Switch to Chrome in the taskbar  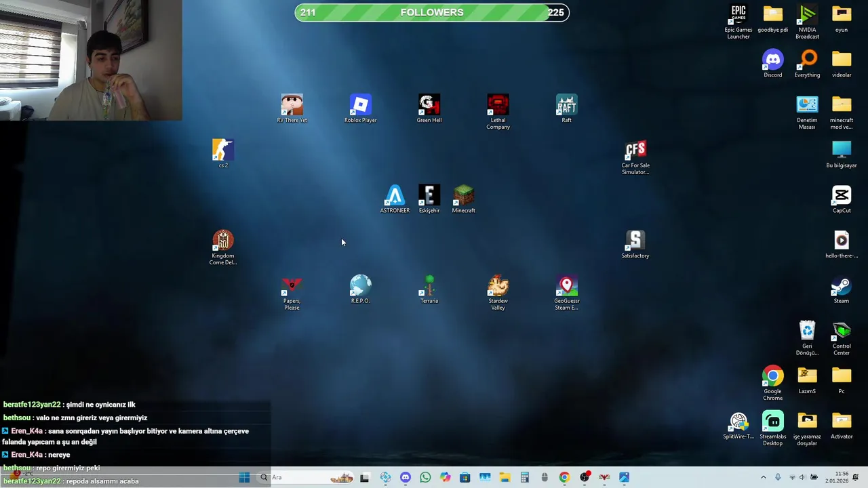(x=564, y=478)
